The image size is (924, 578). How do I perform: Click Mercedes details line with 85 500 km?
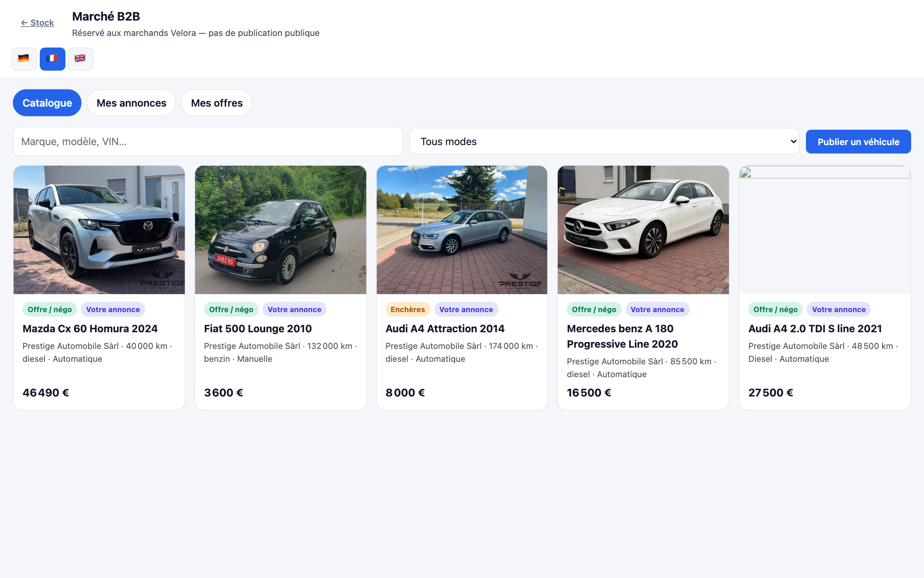tap(642, 368)
